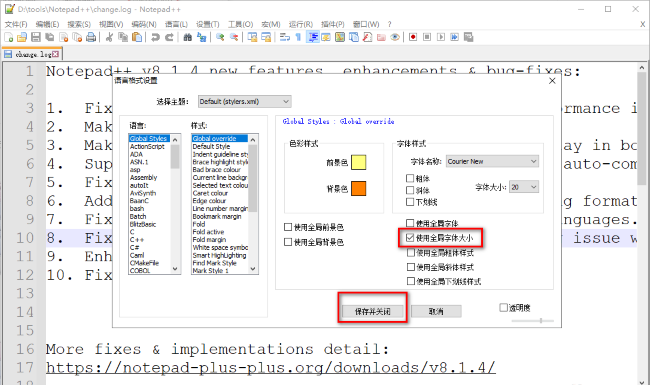Click the Paste clipboard icon
Screen dimensions: 650x385
click(x=137, y=37)
